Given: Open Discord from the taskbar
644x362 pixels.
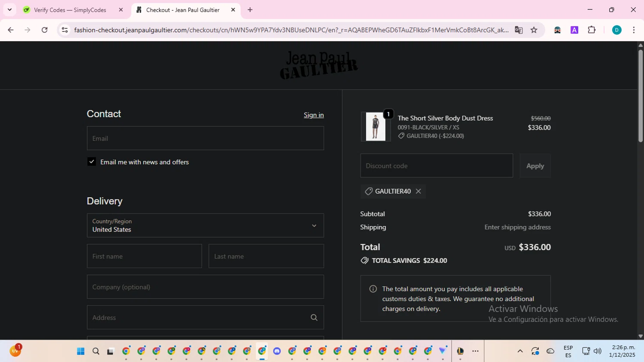Looking at the screenshot, I should 277,351.
